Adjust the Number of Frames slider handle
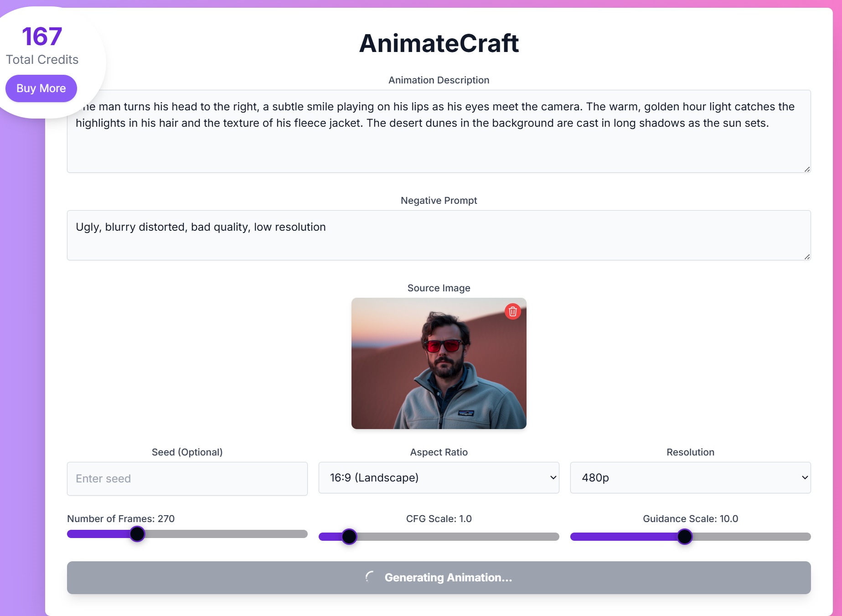The height and width of the screenshot is (616, 842). [x=137, y=534]
